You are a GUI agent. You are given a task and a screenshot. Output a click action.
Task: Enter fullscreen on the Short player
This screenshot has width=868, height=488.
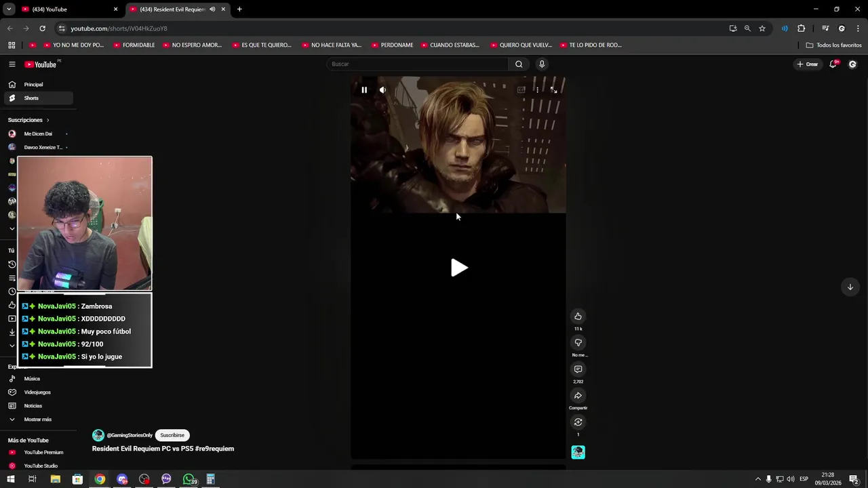point(553,89)
